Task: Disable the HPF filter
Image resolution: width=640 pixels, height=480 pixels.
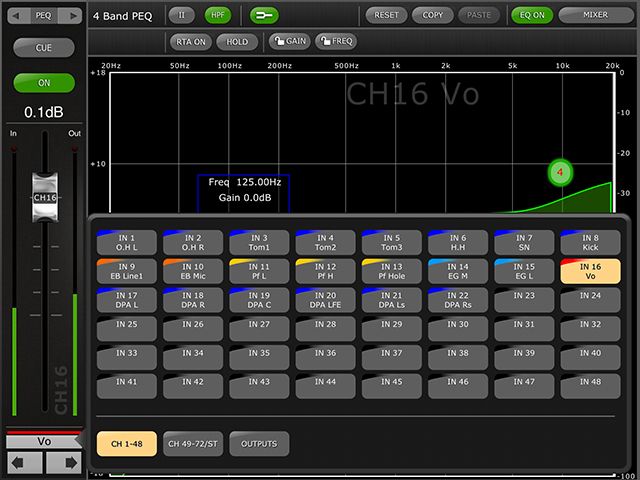Action: click(x=217, y=15)
